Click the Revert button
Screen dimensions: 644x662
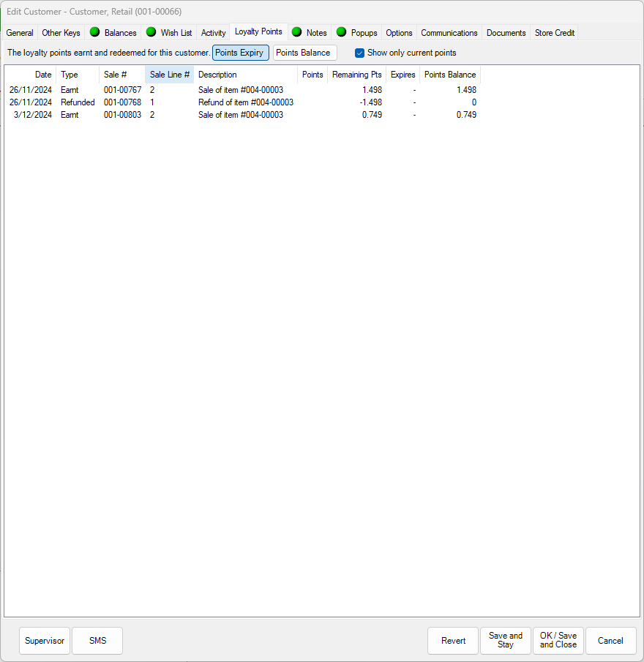(453, 640)
